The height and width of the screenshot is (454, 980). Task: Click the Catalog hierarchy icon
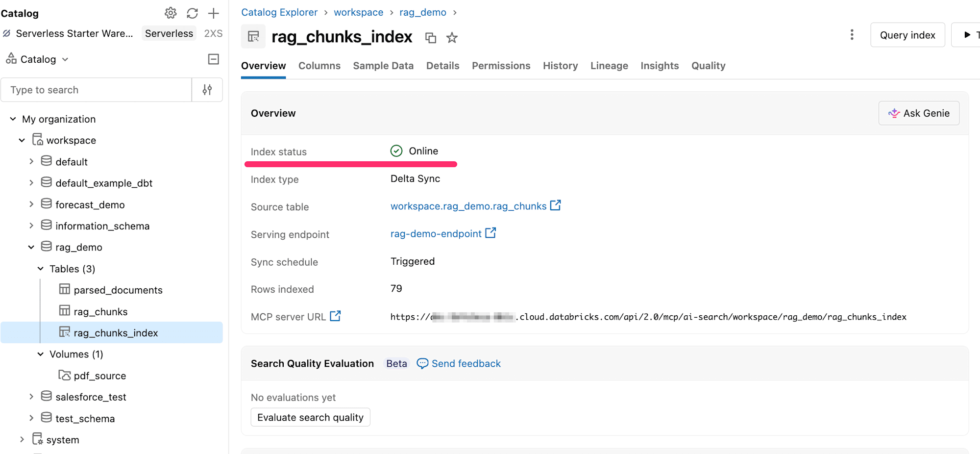[x=11, y=59]
